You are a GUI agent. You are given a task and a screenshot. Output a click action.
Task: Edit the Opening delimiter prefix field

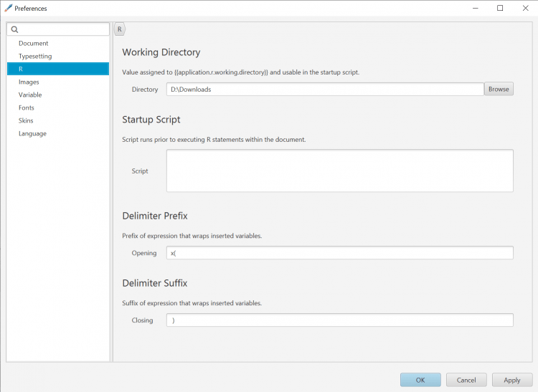pyautogui.click(x=339, y=253)
